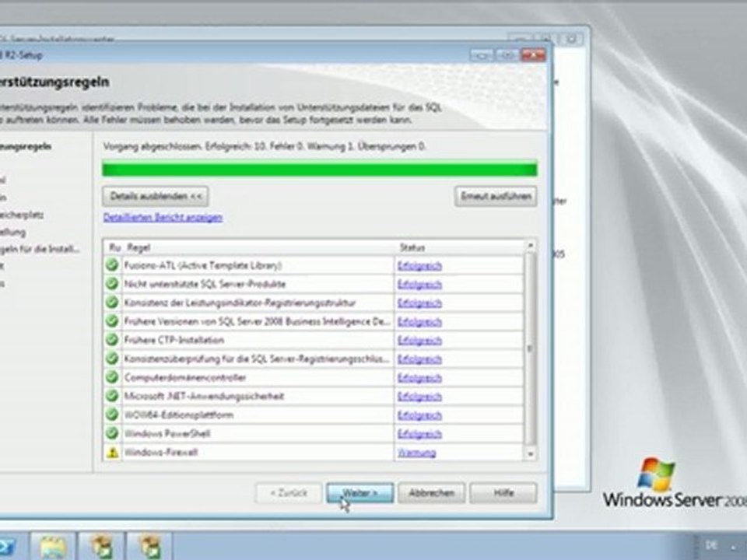This screenshot has width=747, height=560.
Task: Click check icon beside Computerdomänencontroller
Action: (x=112, y=377)
